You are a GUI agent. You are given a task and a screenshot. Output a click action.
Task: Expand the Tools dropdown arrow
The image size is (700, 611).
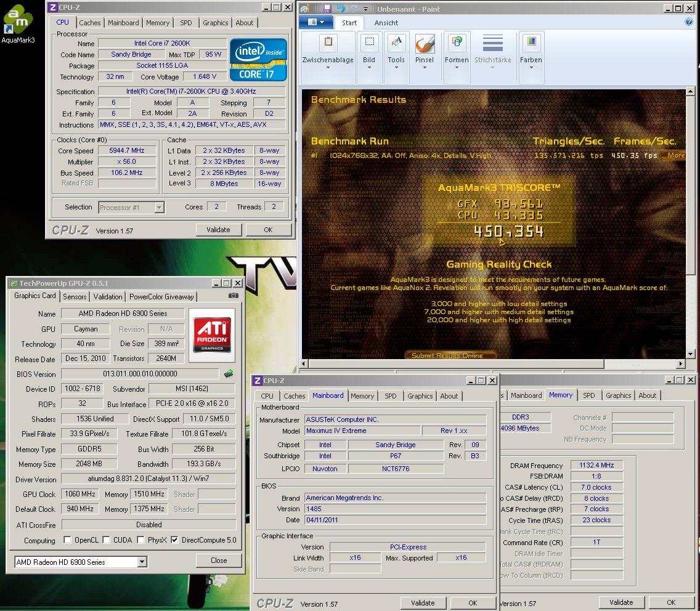click(x=396, y=68)
